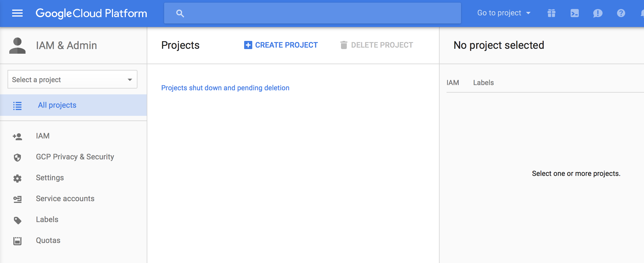This screenshot has height=263, width=644.
Task: Click the gift offers icon
Action: coord(551,13)
